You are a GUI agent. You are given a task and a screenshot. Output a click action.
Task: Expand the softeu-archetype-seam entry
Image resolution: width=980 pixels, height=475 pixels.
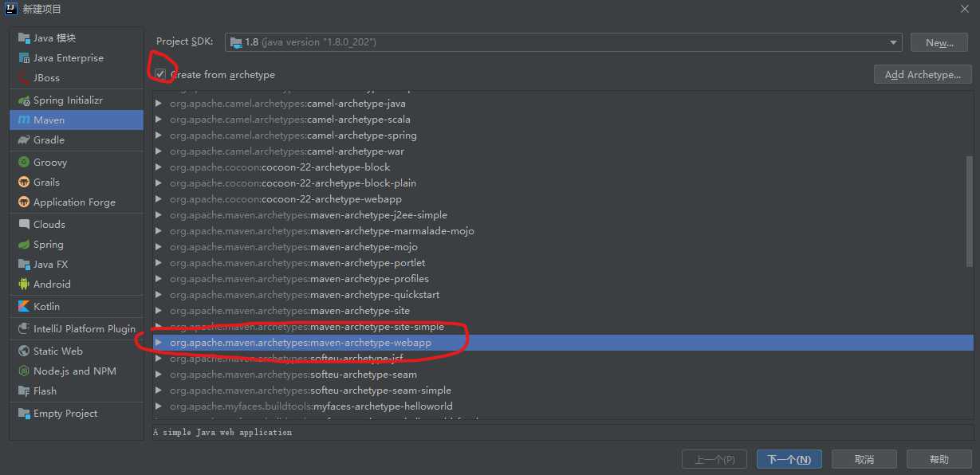tap(159, 375)
